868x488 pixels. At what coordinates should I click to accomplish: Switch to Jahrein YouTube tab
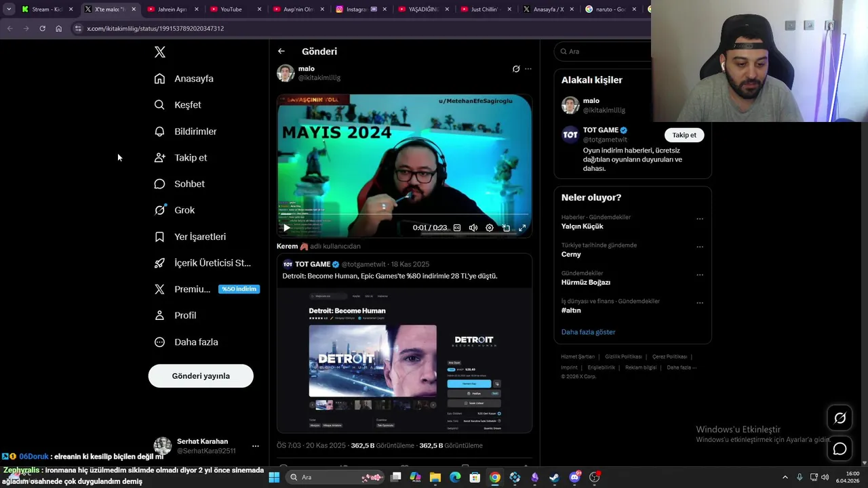[x=172, y=9]
